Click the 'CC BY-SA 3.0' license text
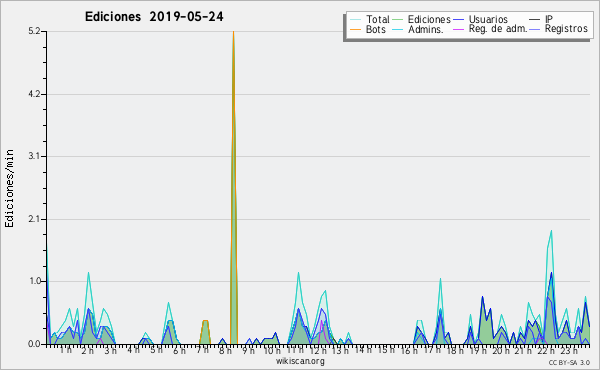 [569, 363]
